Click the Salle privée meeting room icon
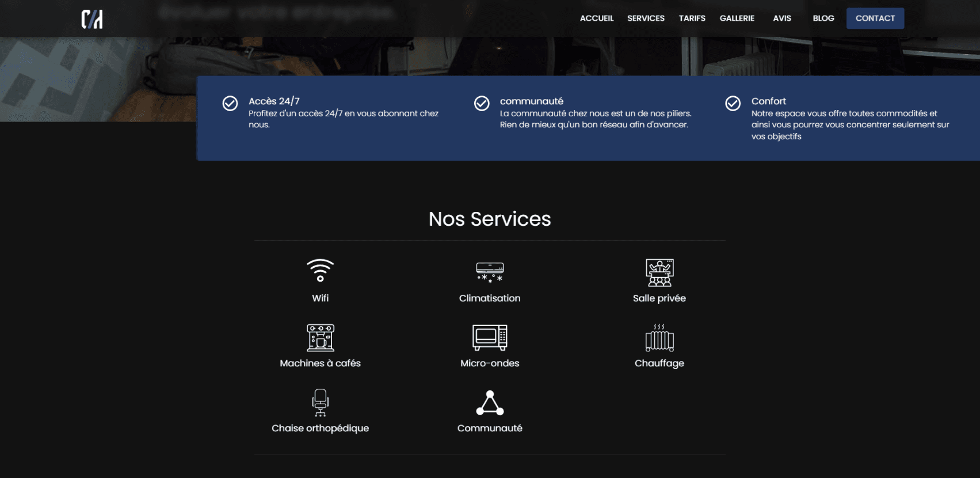Viewport: 980px width, 478px height. click(x=659, y=272)
